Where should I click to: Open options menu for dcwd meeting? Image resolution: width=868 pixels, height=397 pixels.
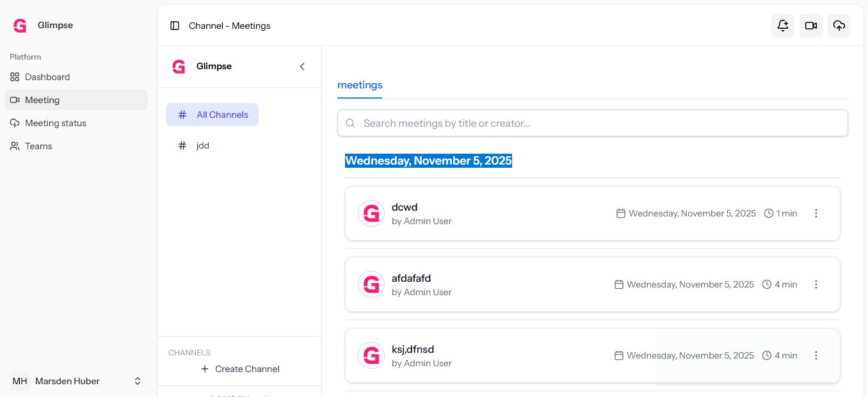[x=816, y=213]
